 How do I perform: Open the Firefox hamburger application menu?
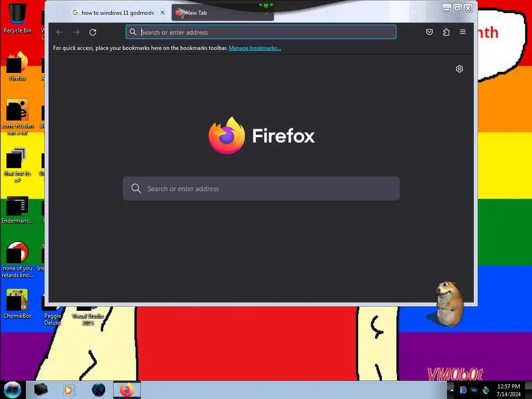[x=462, y=32]
